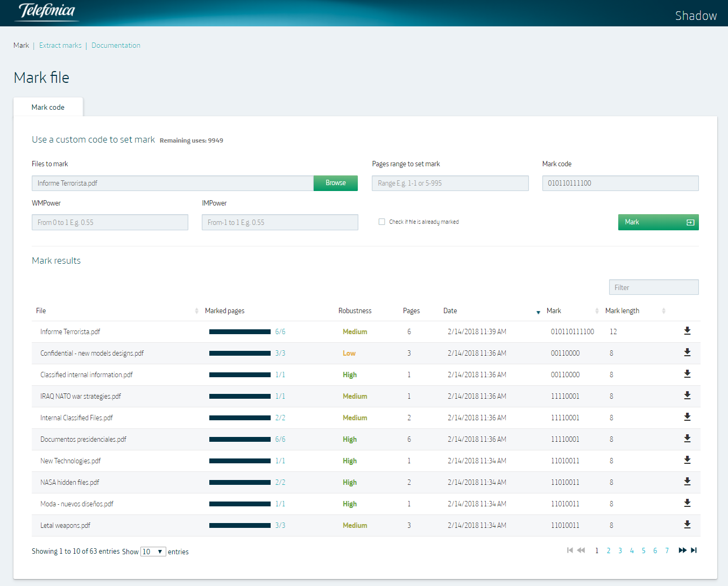This screenshot has width=728, height=586.
Task: Click the Shadow title in header
Action: (696, 16)
